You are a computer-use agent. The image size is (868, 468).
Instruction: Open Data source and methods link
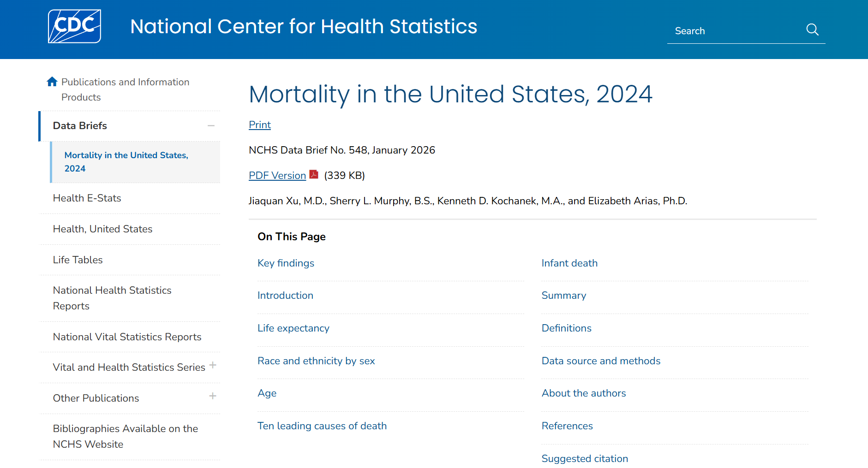[x=600, y=361]
